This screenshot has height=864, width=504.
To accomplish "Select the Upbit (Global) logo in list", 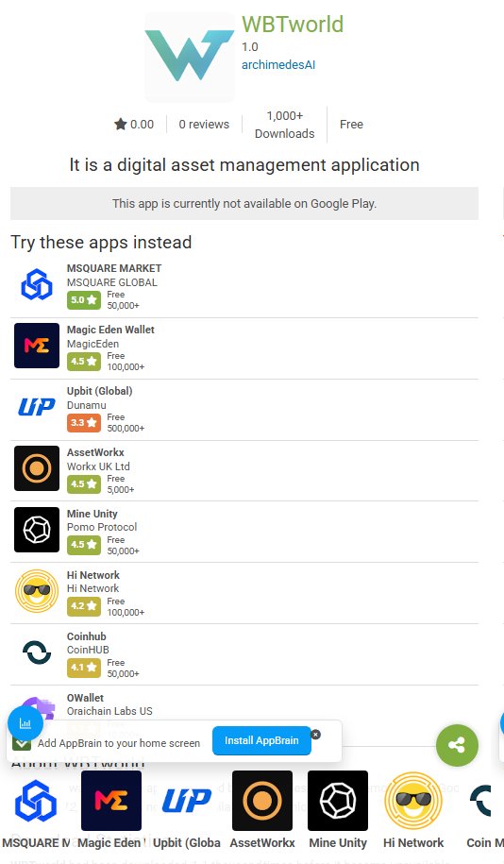I will [x=37, y=407].
